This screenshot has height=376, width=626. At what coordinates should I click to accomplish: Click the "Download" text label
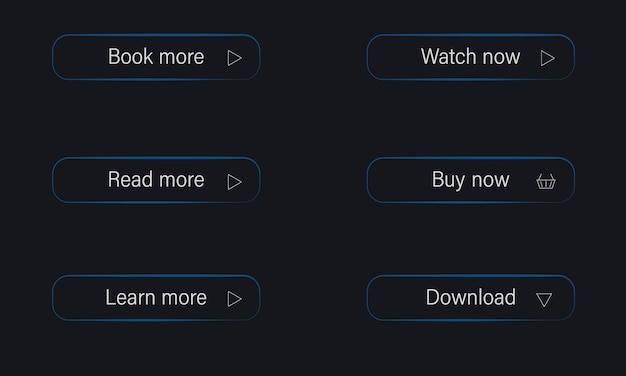point(471,297)
